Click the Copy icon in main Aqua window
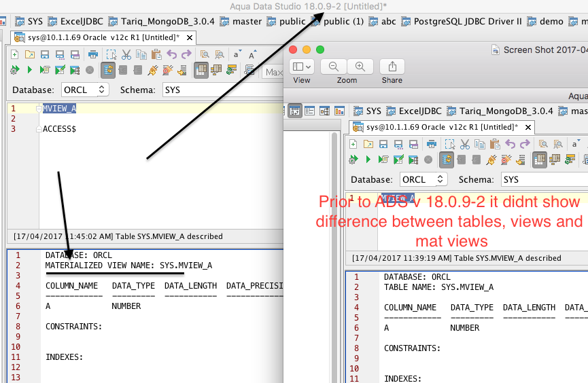 pos(141,55)
